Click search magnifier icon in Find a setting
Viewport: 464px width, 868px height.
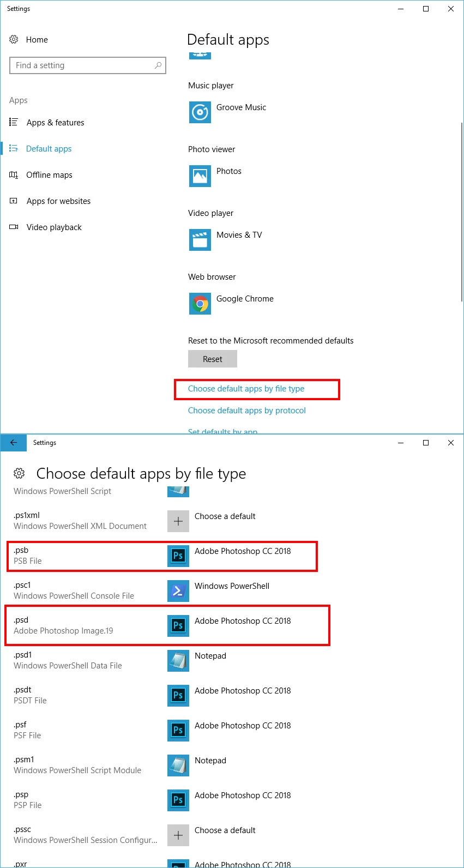(158, 65)
